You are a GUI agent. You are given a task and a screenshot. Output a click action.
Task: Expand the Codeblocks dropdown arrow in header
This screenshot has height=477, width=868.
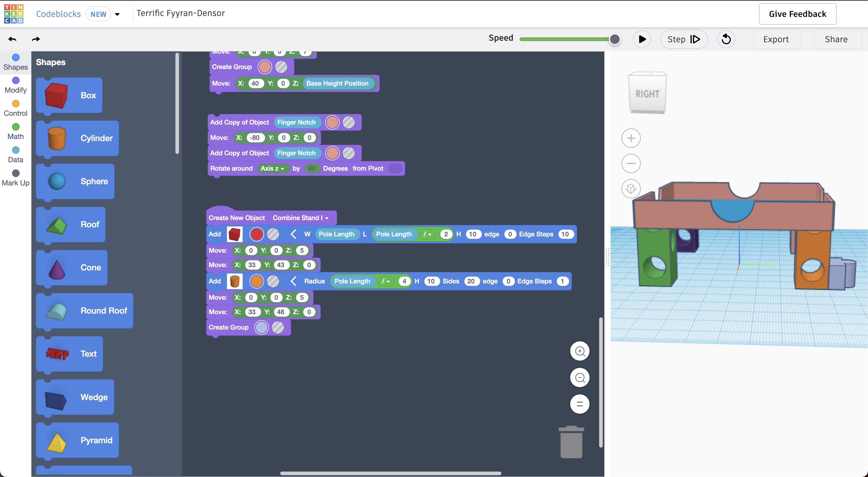(117, 14)
